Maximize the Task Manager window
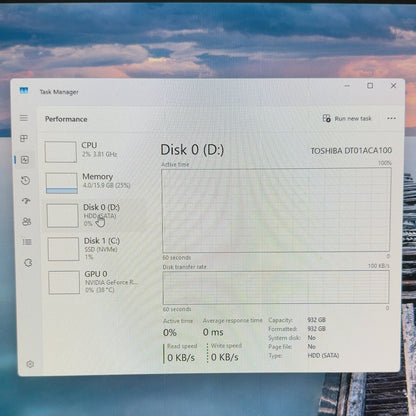Image resolution: width=416 pixels, height=416 pixels. coord(370,86)
